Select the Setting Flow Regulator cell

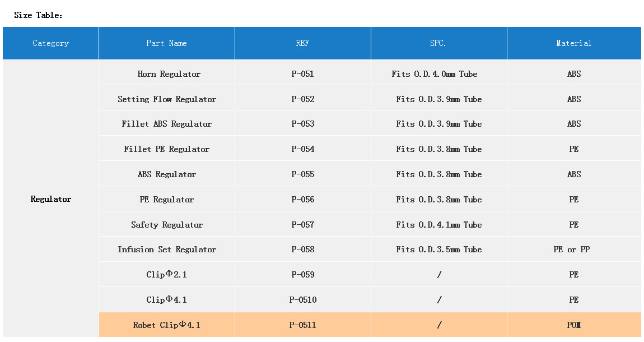pyautogui.click(x=167, y=99)
